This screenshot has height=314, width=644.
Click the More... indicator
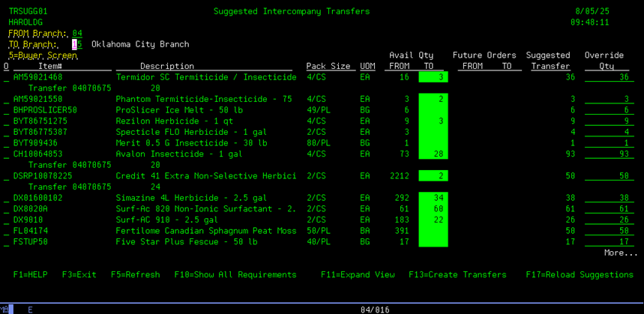pos(620,253)
